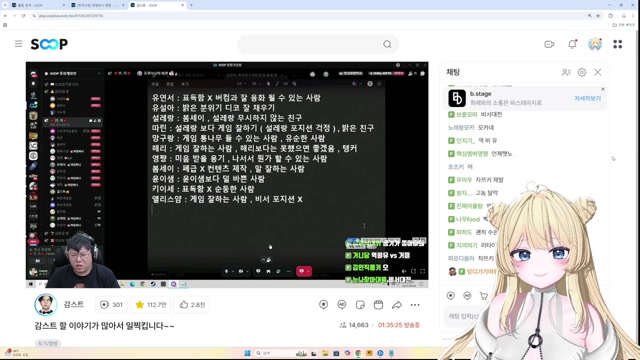This screenshot has width=640, height=360.
Task: Click chat username 핵심멤버영평
Action: [472, 153]
